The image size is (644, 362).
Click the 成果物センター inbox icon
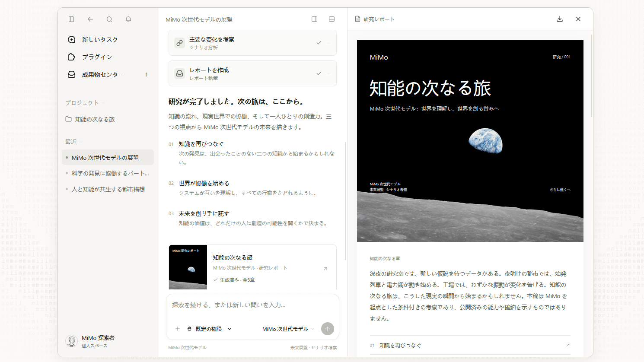tap(72, 75)
